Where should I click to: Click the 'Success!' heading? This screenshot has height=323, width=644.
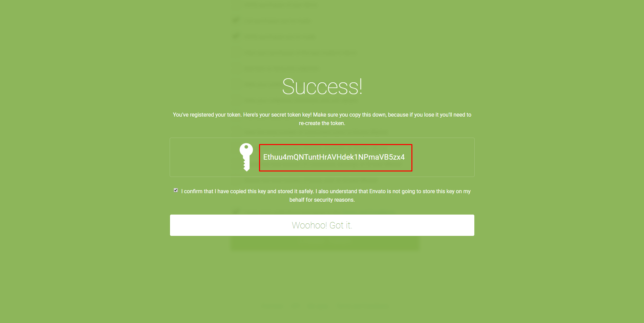tap(322, 87)
